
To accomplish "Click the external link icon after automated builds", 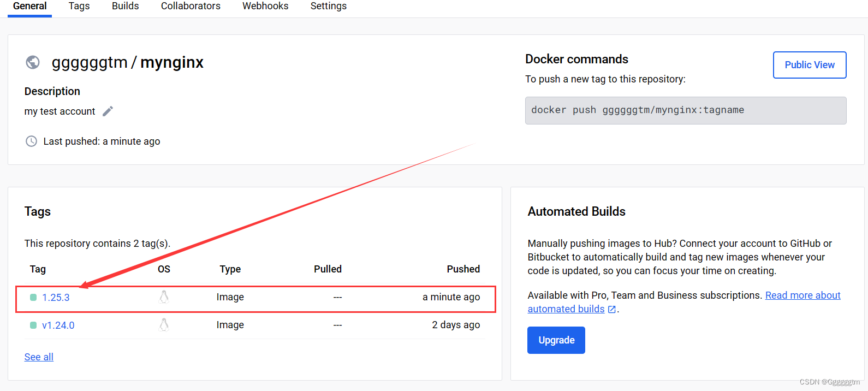I will tap(612, 309).
